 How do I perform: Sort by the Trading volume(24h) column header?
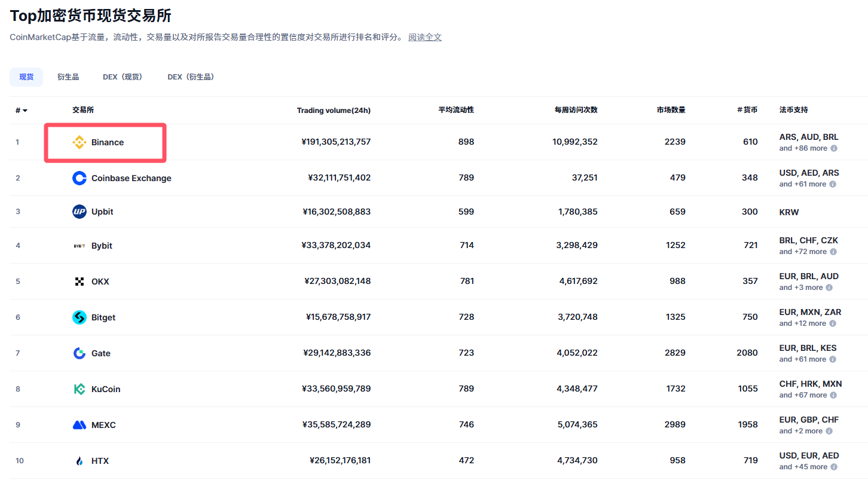tap(334, 110)
